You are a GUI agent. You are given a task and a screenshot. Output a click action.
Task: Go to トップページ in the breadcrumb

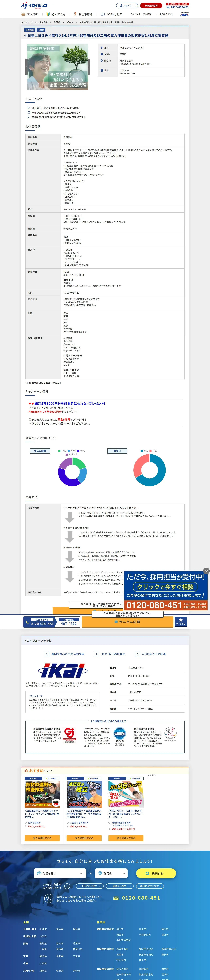pos(27,22)
